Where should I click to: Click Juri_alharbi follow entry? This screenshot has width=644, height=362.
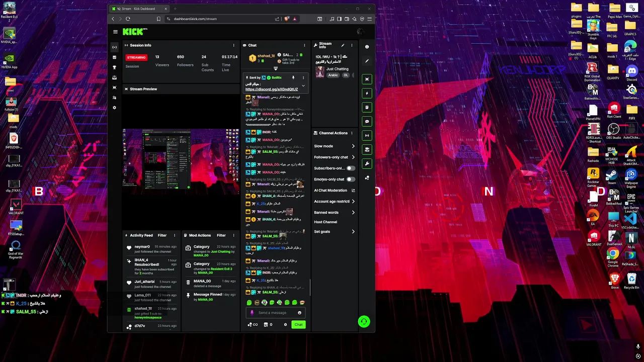[x=151, y=284]
